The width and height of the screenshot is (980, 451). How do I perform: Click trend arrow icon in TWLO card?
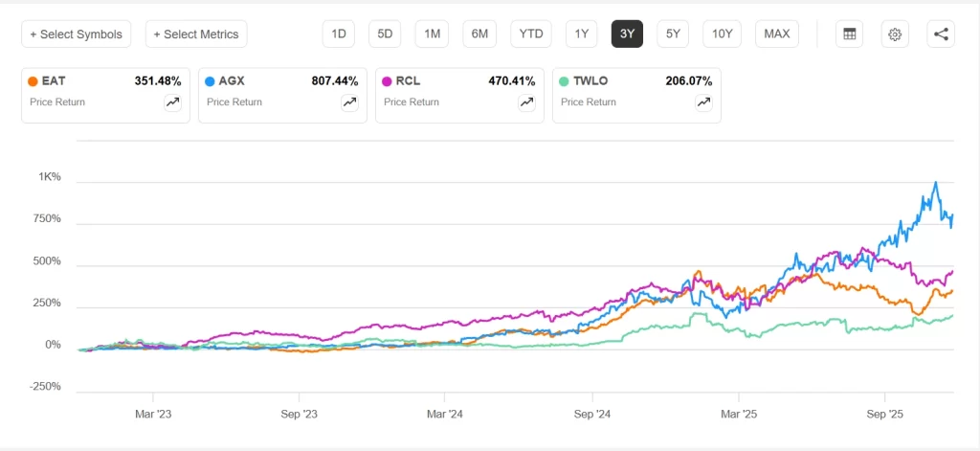click(x=703, y=102)
